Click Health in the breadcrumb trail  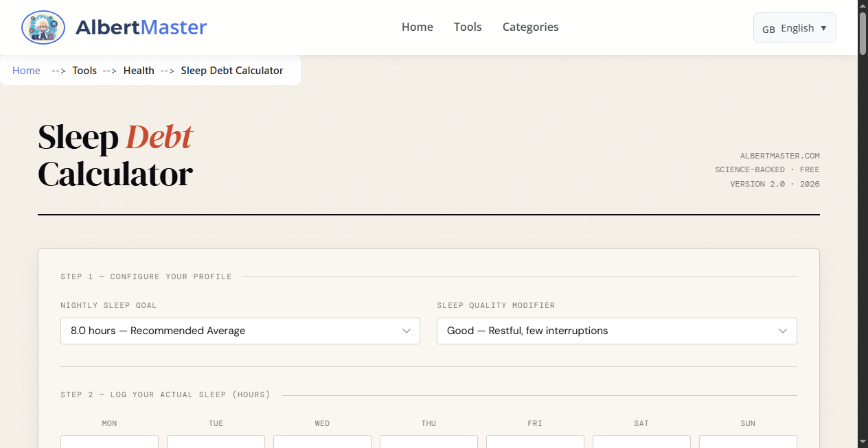click(139, 70)
